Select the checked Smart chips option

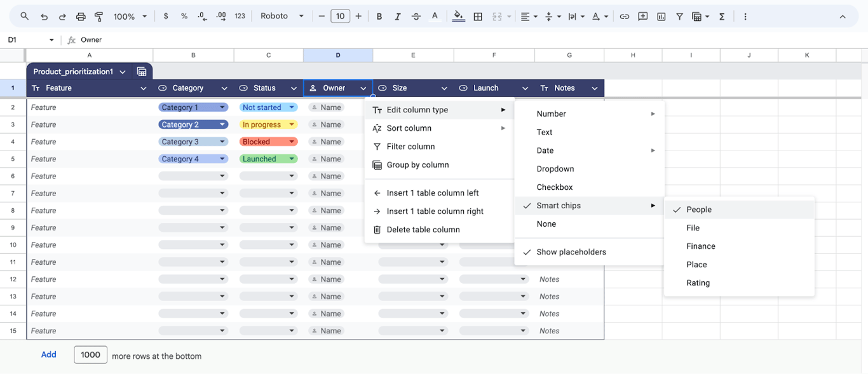[589, 206]
